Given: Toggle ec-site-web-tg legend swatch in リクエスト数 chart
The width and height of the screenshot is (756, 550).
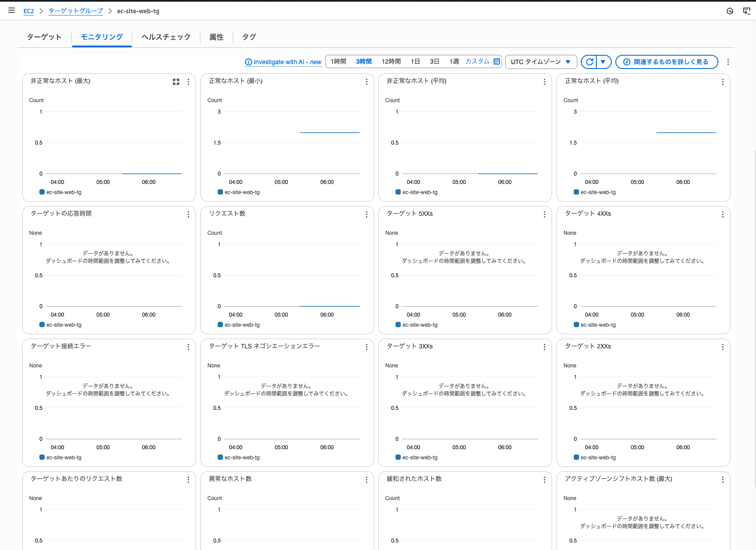Looking at the screenshot, I should 220,325.
